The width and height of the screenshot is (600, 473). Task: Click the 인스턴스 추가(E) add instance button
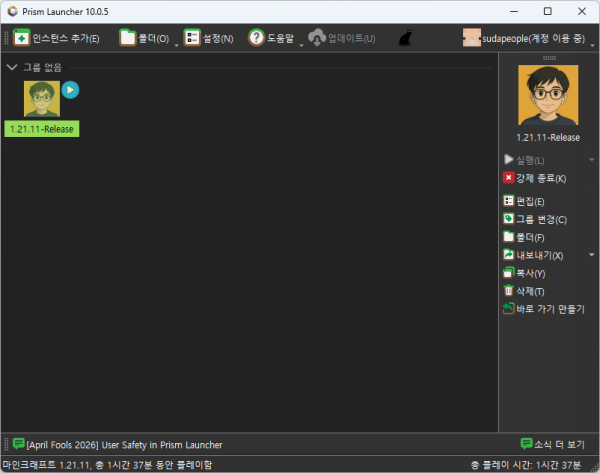56,38
